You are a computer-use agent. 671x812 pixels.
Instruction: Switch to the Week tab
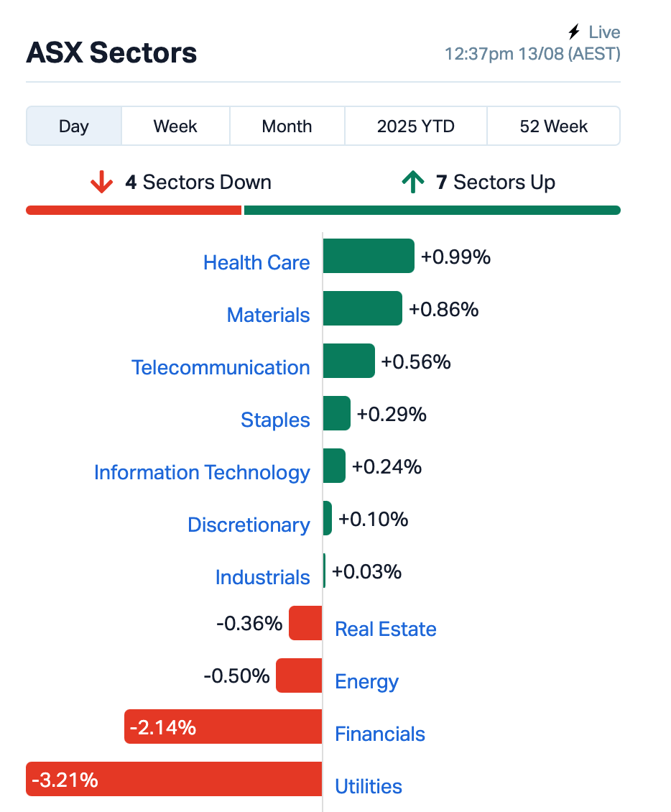[x=175, y=126]
